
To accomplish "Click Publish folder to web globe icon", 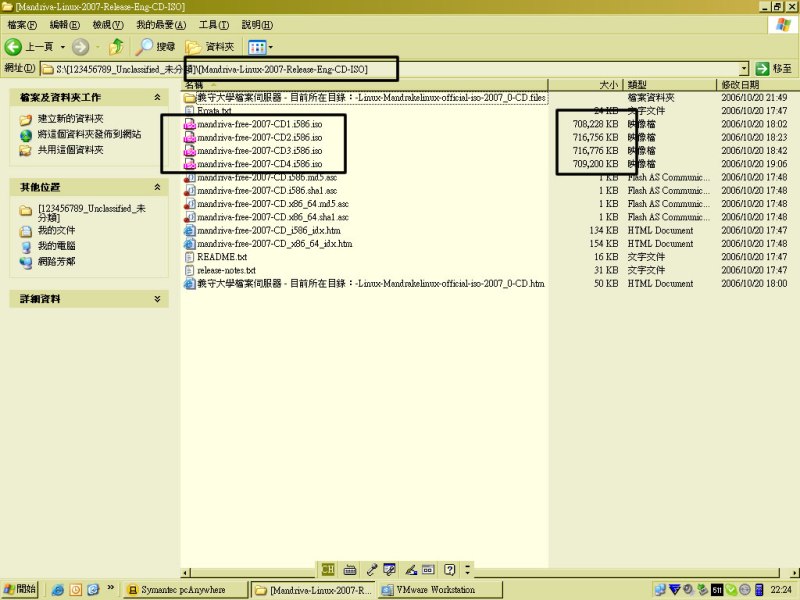I will [26, 135].
